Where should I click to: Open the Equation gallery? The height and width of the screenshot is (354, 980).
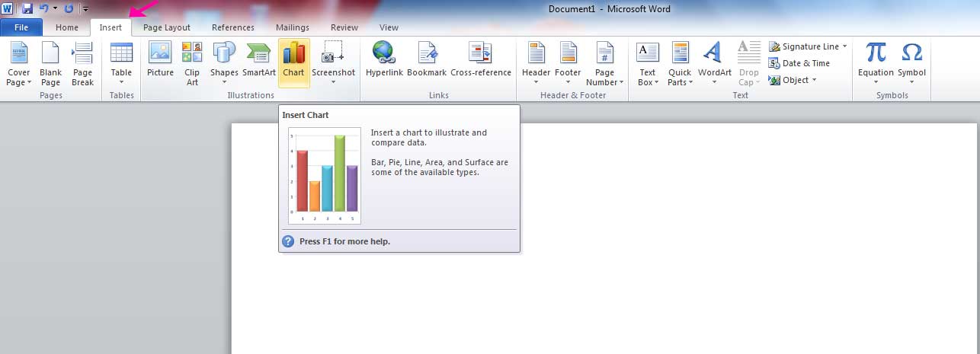876,64
